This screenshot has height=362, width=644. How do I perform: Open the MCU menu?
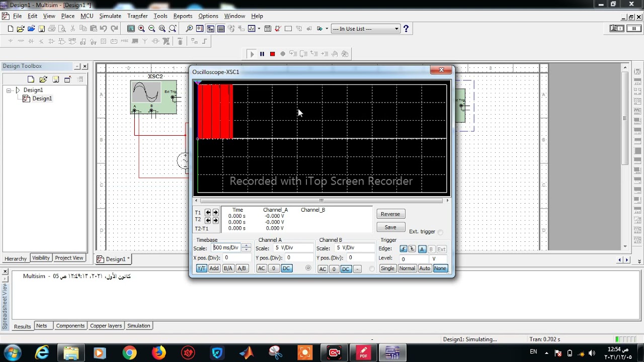click(87, 16)
